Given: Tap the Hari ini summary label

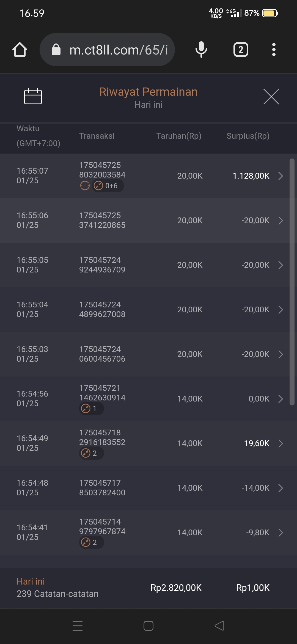Looking at the screenshot, I should click(31, 581).
